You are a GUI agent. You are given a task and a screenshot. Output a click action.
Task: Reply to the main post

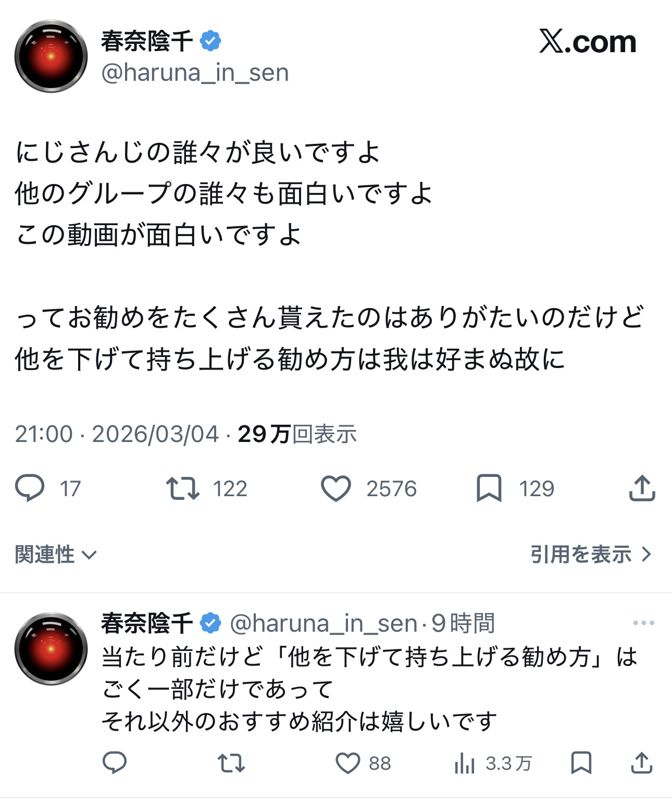click(x=30, y=488)
